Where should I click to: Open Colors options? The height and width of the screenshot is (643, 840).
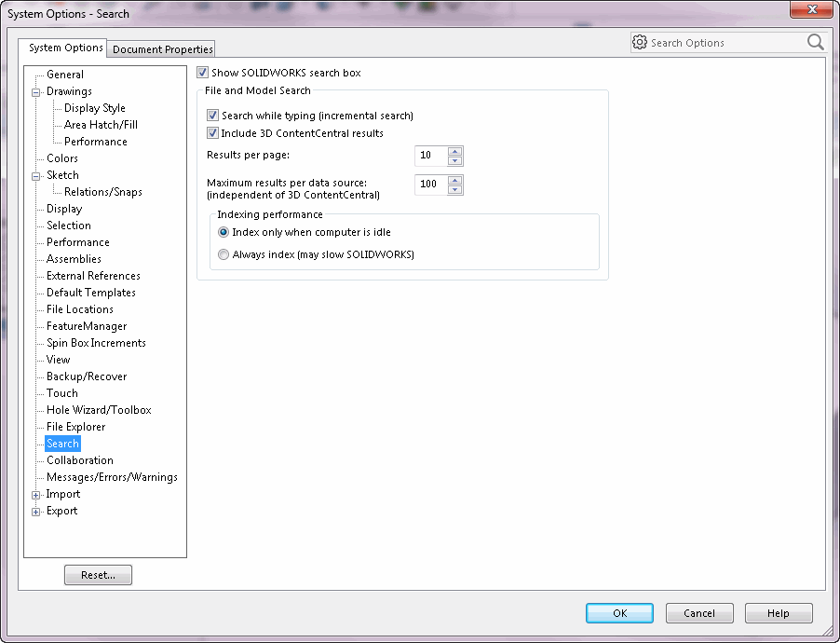pyautogui.click(x=62, y=158)
